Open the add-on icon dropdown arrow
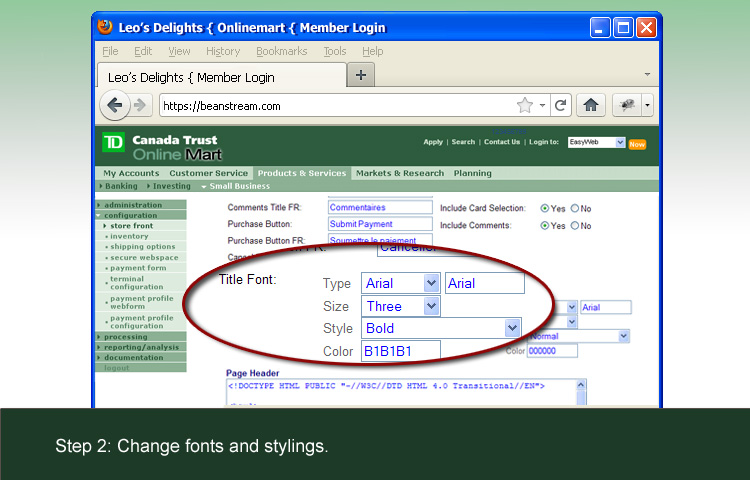 pyautogui.click(x=647, y=105)
